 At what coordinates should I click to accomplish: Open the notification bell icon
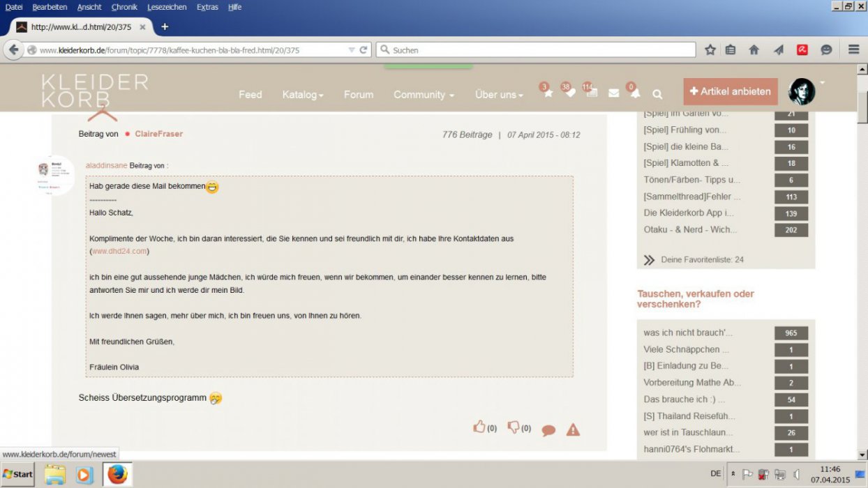635,93
